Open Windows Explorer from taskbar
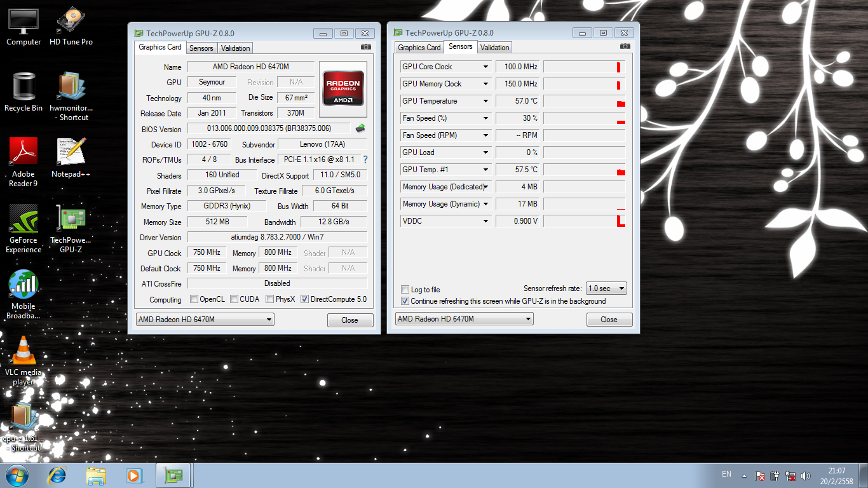The height and width of the screenshot is (488, 868). [96, 475]
